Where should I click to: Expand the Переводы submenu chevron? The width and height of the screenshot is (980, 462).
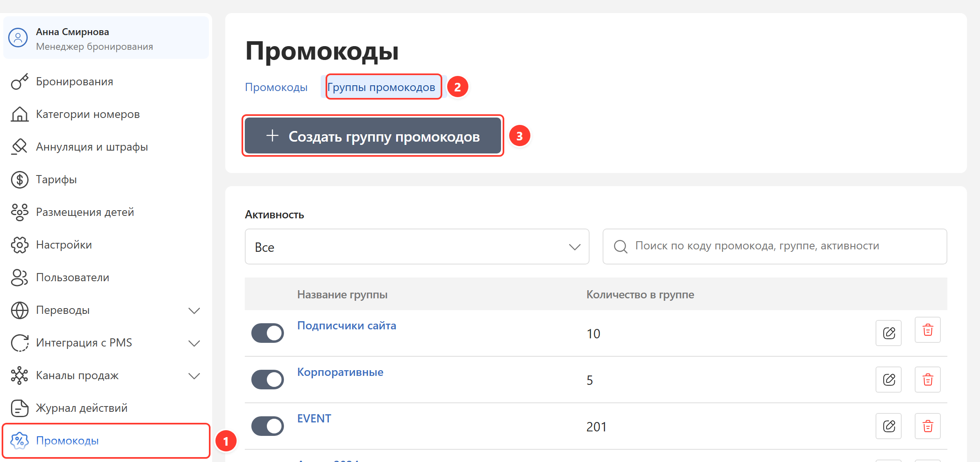pos(194,311)
